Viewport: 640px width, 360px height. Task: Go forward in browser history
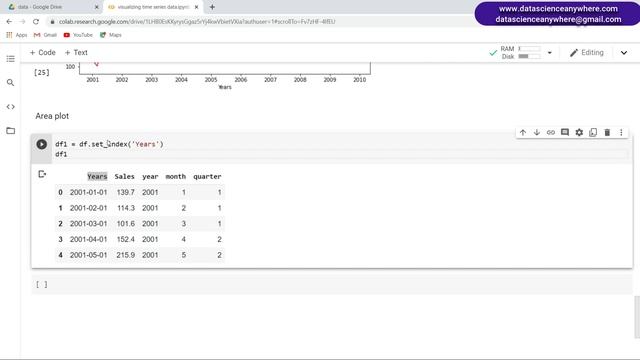pyautogui.click(x=22, y=22)
